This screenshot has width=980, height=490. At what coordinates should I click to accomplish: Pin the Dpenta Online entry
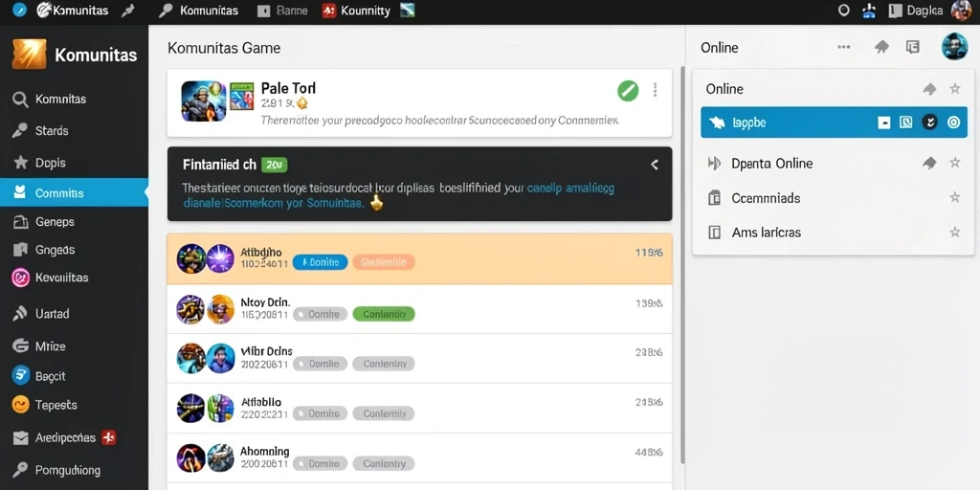click(929, 163)
